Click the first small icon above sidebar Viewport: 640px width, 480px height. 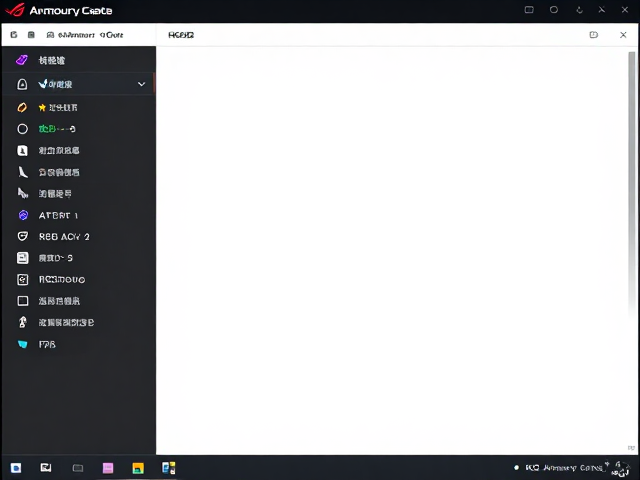(13, 35)
